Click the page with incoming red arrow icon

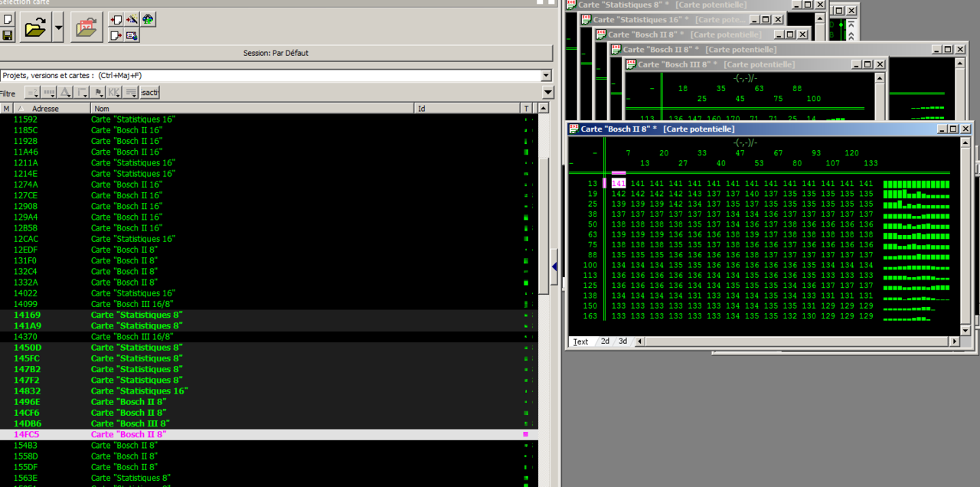(116, 19)
